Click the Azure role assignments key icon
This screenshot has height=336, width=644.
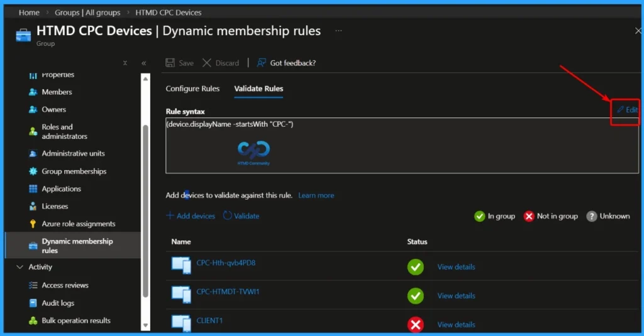point(33,224)
